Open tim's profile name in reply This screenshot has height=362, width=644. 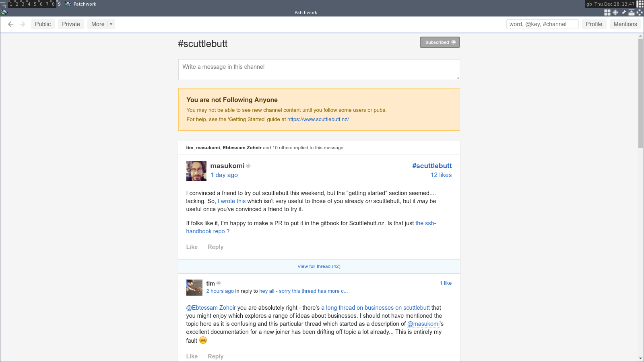[x=211, y=284]
